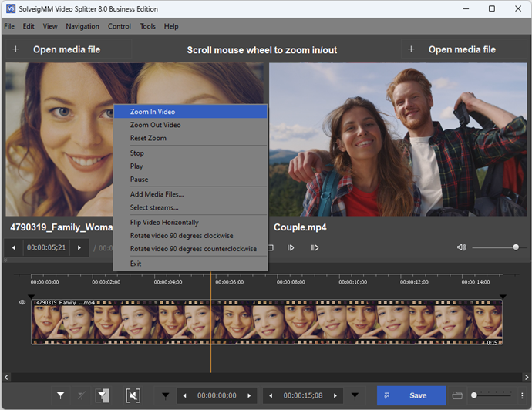The width and height of the screenshot is (532, 410).
Task: Decrease the end time 00:00:15;08
Action: pyautogui.click(x=271, y=396)
